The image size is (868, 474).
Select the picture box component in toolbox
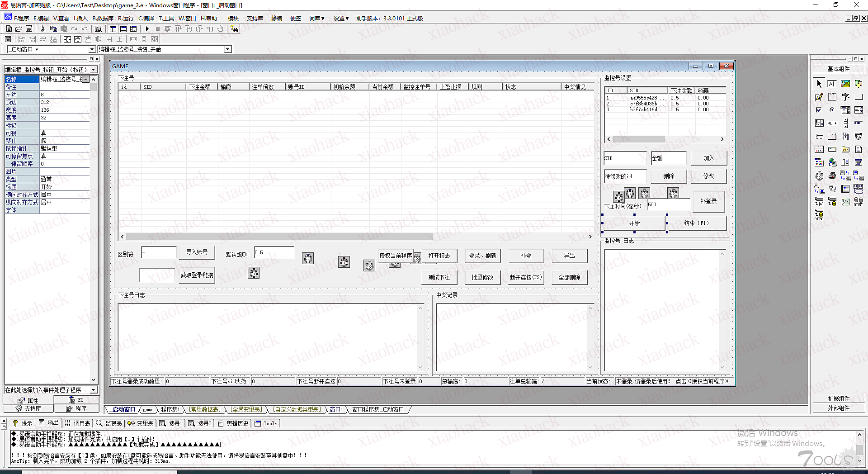click(845, 84)
